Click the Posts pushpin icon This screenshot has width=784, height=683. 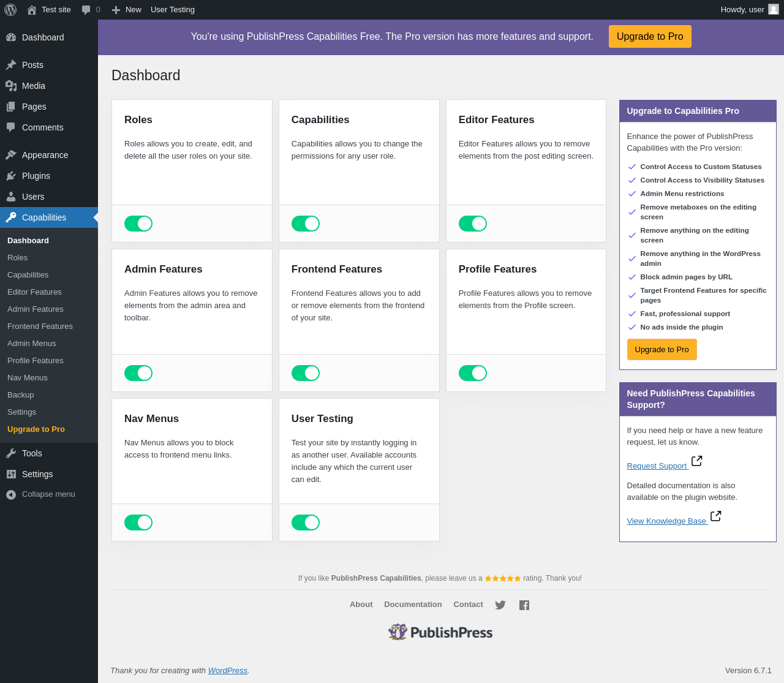point(11,65)
